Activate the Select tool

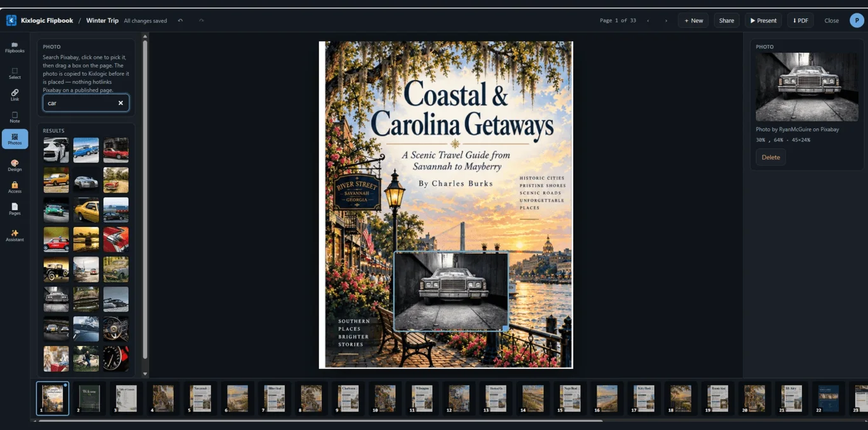pos(15,73)
